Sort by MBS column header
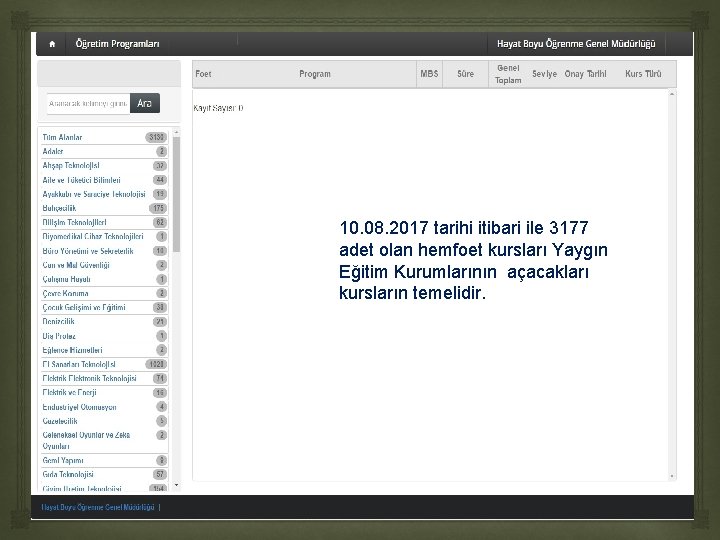 click(429, 74)
